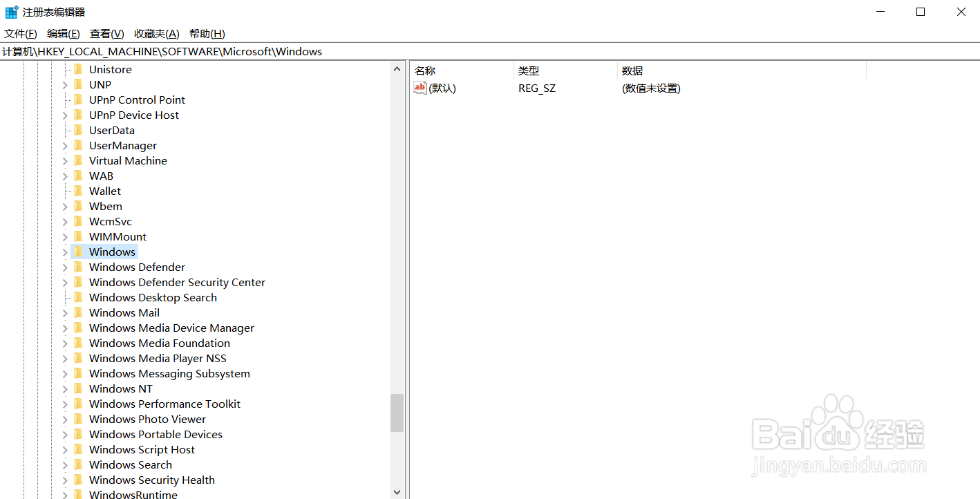Open the 收藏夹(A) menu
The width and height of the screenshot is (980, 499).
pyautogui.click(x=157, y=34)
